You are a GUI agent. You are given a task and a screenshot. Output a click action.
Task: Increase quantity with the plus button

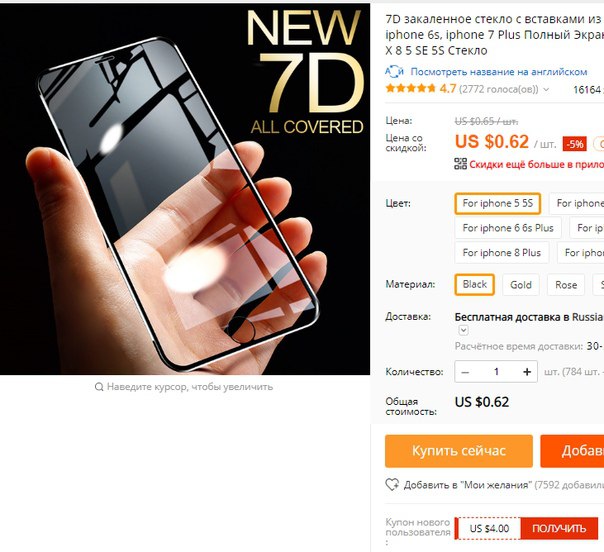click(527, 372)
